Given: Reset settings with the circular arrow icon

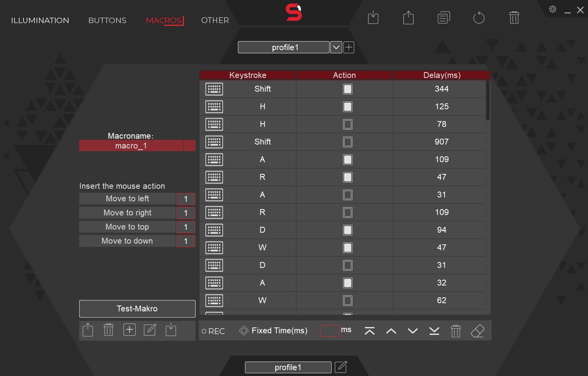Looking at the screenshot, I should [x=479, y=17].
